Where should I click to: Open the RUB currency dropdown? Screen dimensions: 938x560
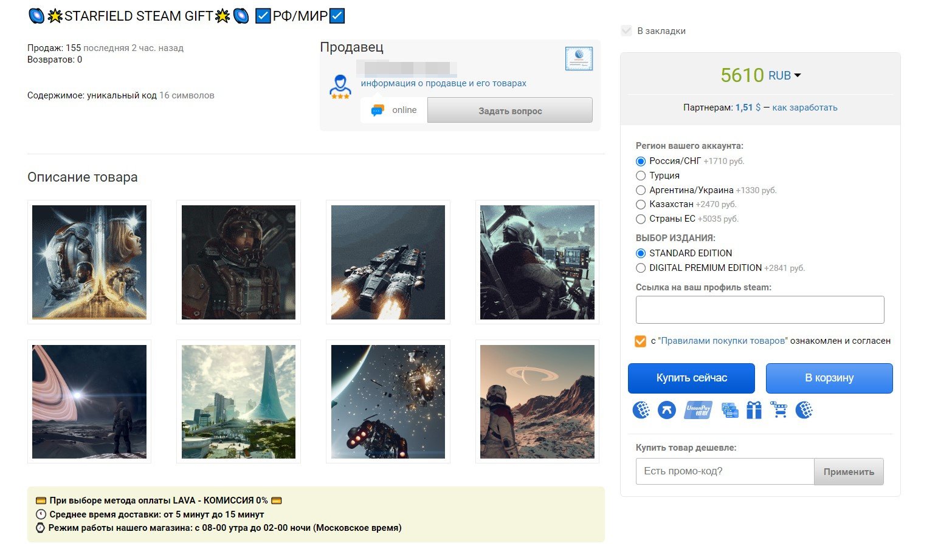point(784,75)
